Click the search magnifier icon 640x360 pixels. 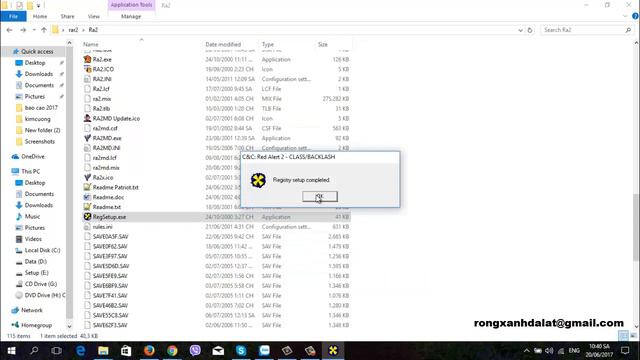(x=628, y=30)
